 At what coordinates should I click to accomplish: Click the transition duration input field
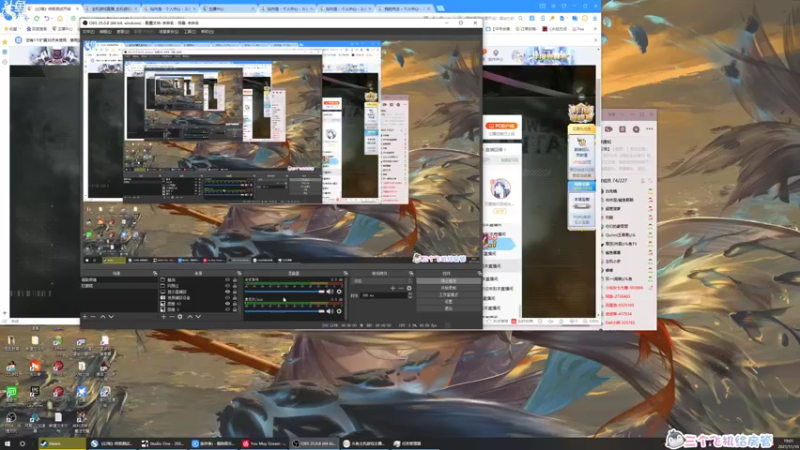click(384, 295)
